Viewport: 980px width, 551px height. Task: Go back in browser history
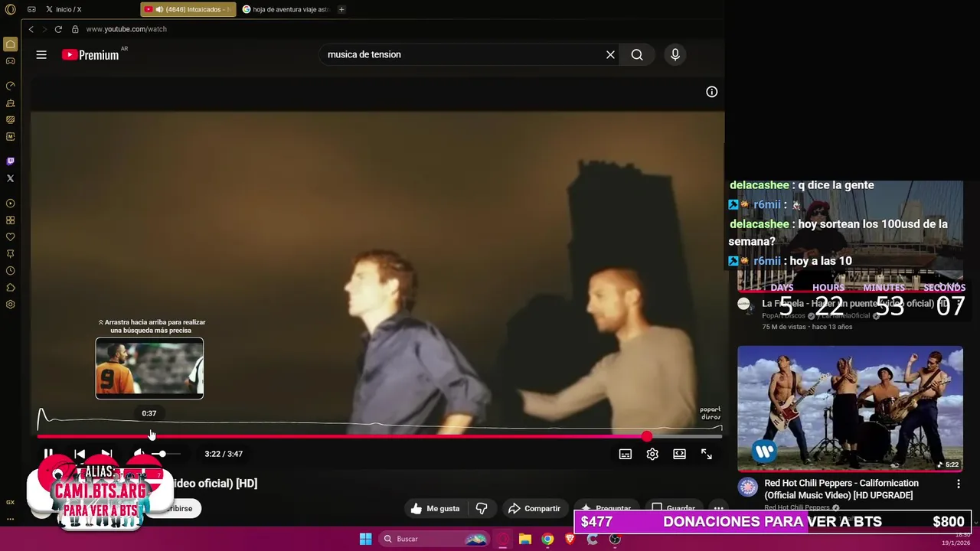tap(31, 29)
